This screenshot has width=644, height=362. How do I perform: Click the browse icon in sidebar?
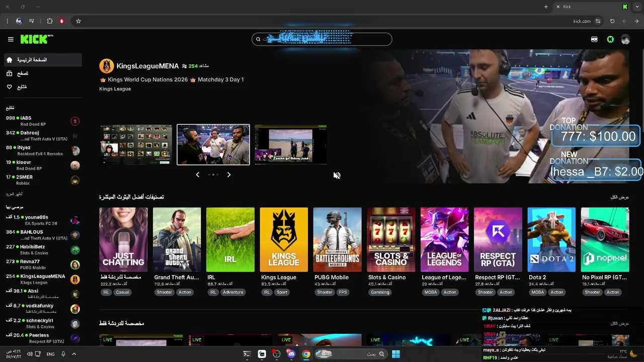pyautogui.click(x=10, y=73)
